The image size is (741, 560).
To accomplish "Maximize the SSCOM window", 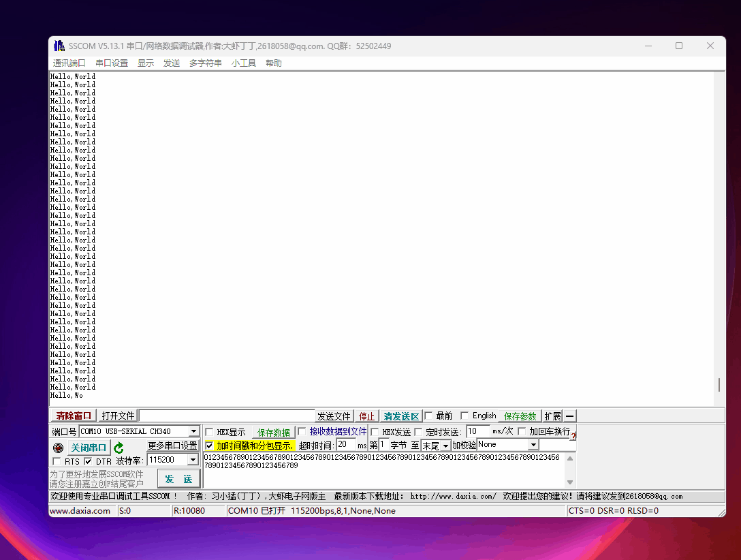I will (x=679, y=46).
